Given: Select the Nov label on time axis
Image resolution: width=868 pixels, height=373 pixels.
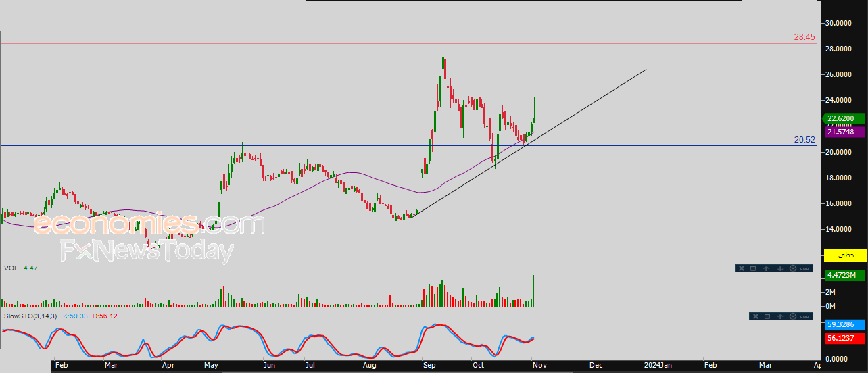Looking at the screenshot, I should tap(540, 365).
